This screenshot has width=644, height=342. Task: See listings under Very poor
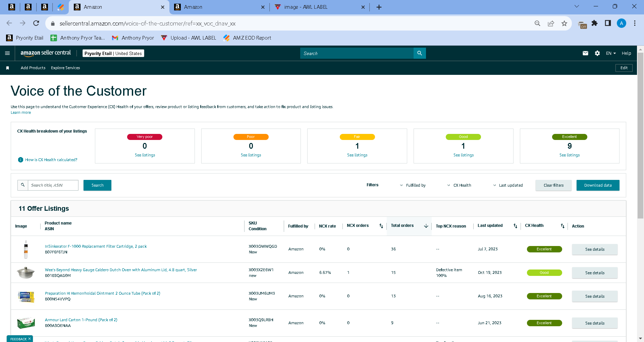(x=145, y=155)
